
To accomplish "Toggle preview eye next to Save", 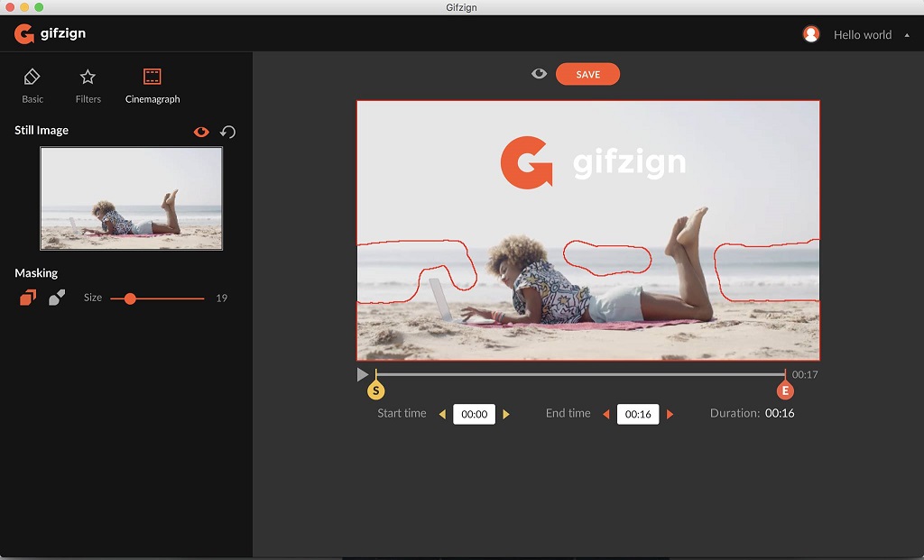I will pyautogui.click(x=539, y=74).
